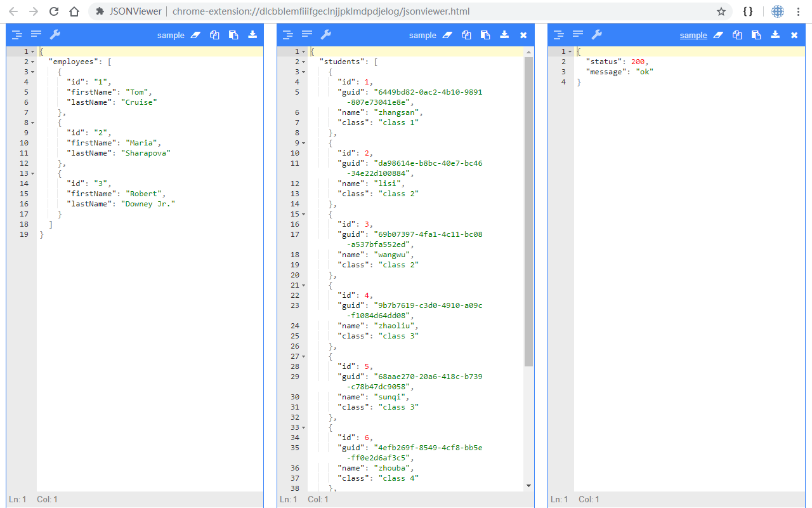The image size is (812, 508).
Task: Open the Chrome menu with three dots
Action: pos(798,11)
